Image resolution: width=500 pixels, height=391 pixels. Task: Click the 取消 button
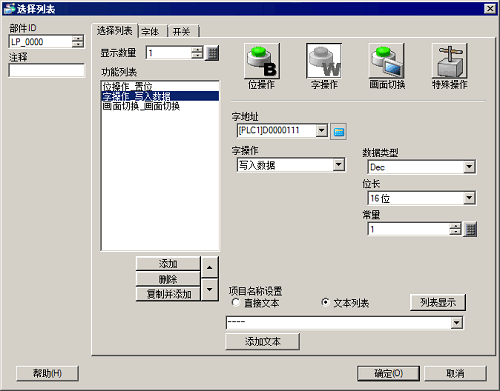tap(455, 373)
